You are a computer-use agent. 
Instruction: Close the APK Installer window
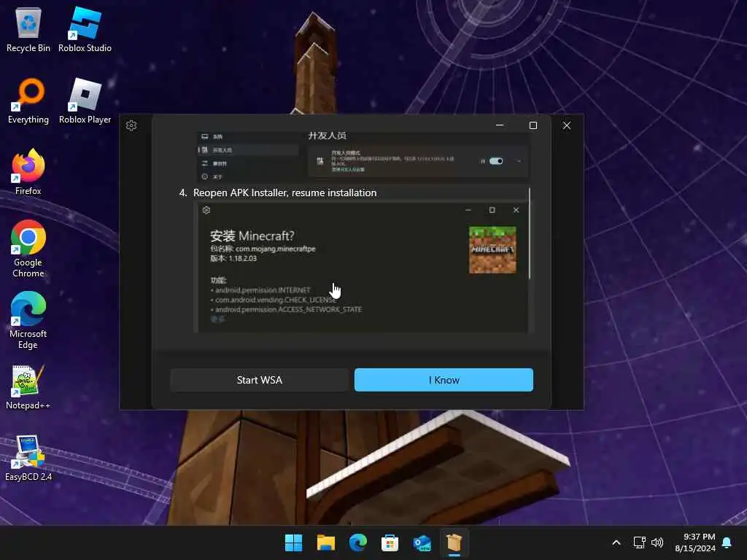pyautogui.click(x=566, y=125)
